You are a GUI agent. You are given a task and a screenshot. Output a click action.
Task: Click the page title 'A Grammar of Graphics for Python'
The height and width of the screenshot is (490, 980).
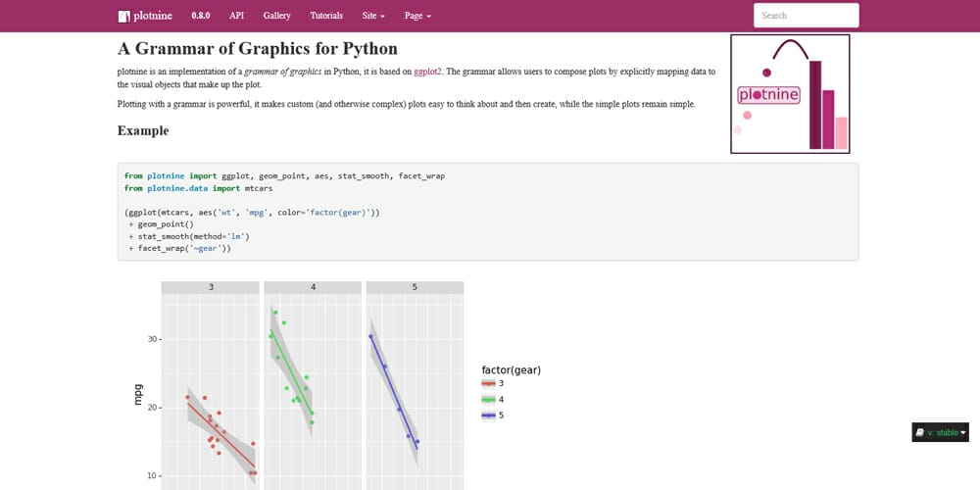(258, 49)
